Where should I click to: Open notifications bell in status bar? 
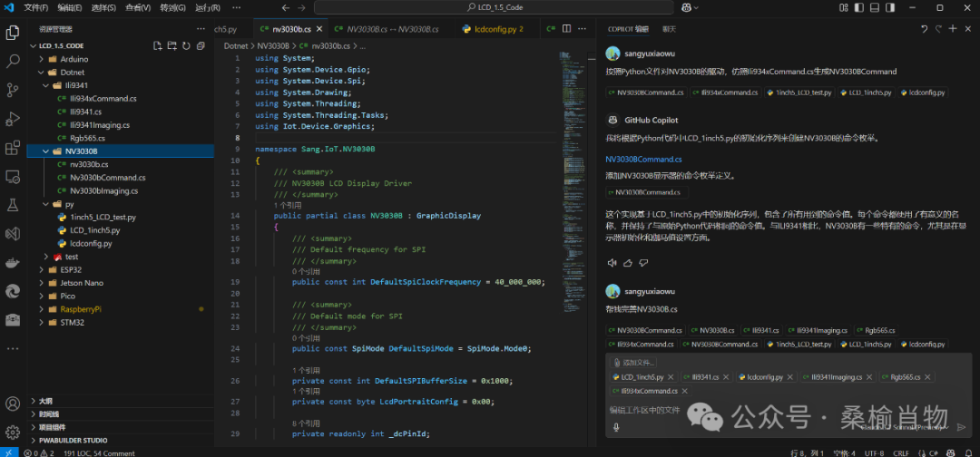pos(967,452)
